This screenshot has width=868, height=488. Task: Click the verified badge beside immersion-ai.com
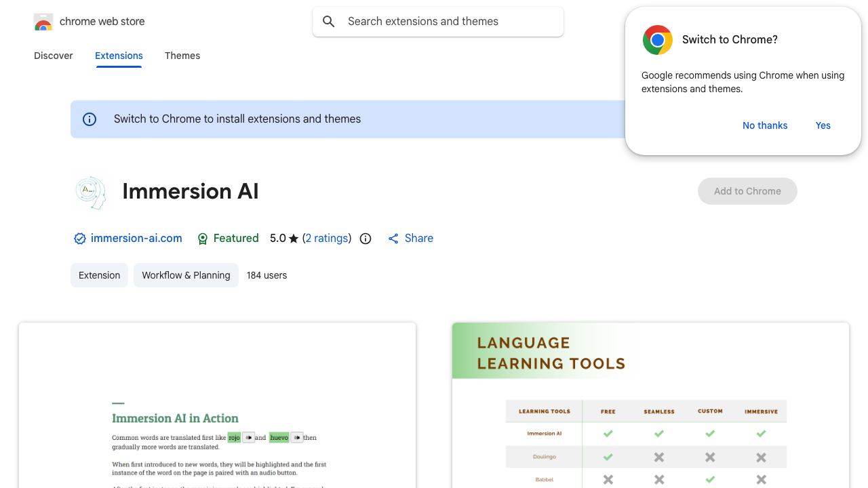point(80,239)
